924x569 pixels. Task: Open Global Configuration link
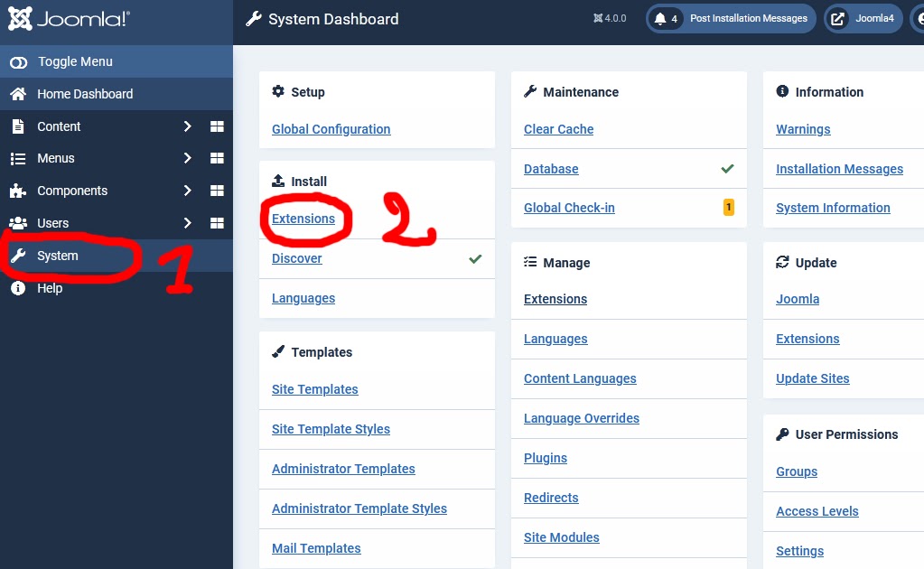click(331, 129)
